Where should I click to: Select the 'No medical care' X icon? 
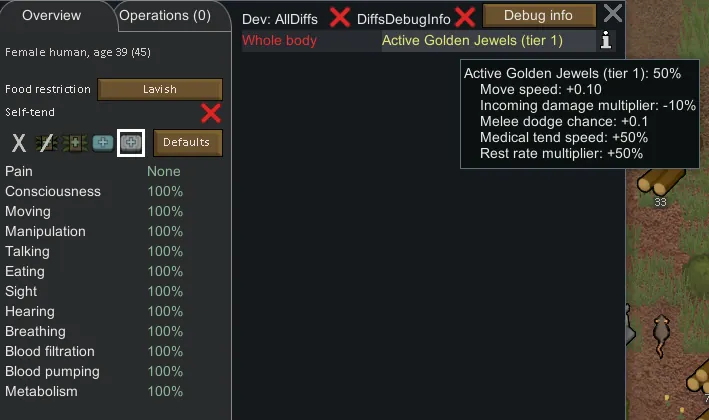coord(19,143)
